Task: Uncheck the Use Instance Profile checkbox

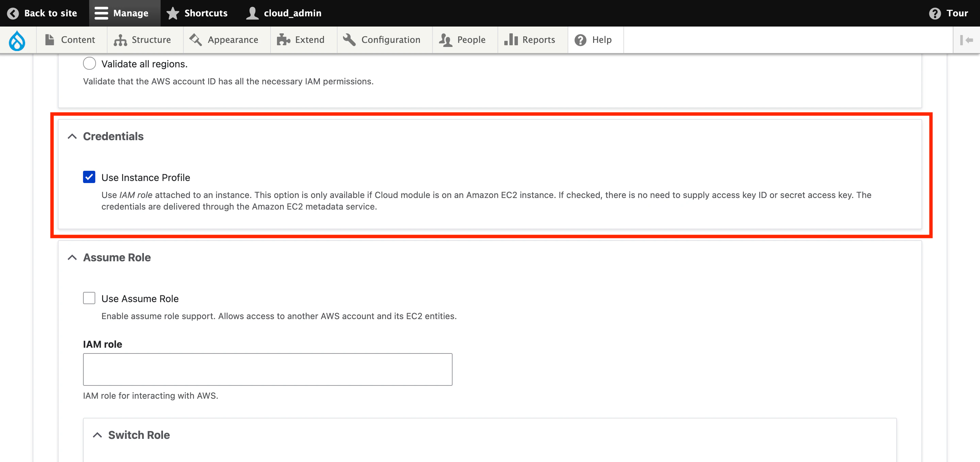Action: (x=89, y=177)
